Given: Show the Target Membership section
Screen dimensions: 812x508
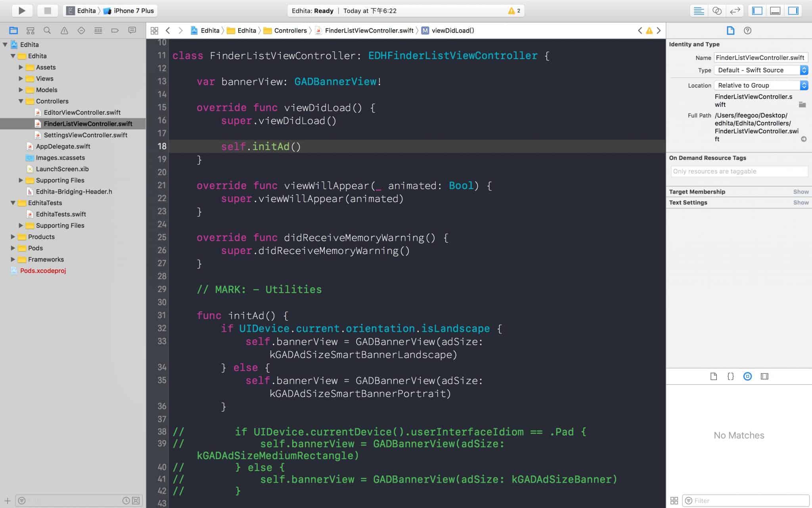Looking at the screenshot, I should click(x=801, y=192).
